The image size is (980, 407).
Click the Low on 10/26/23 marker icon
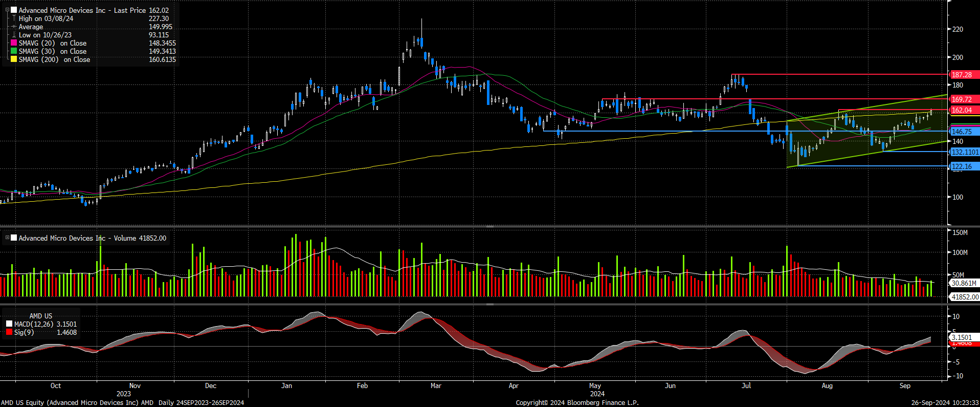(14, 35)
